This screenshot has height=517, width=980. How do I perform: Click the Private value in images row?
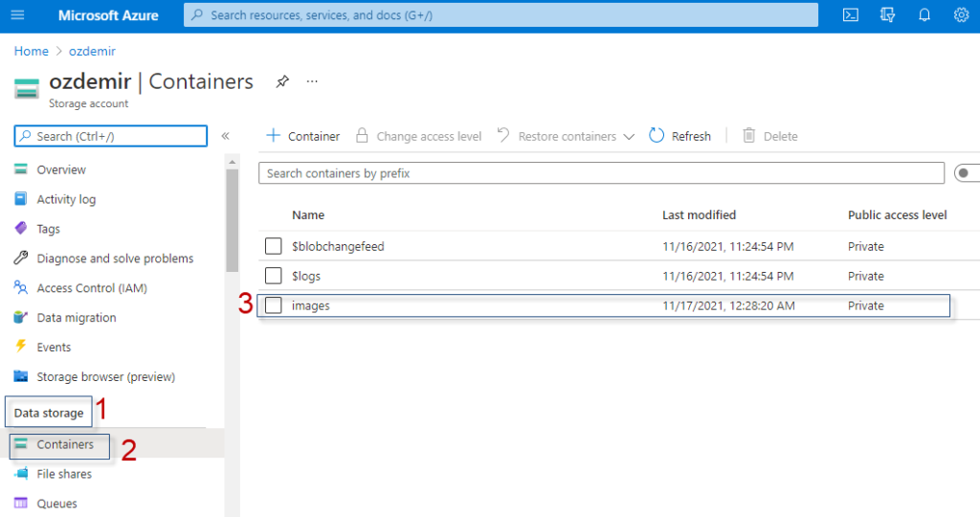865,305
